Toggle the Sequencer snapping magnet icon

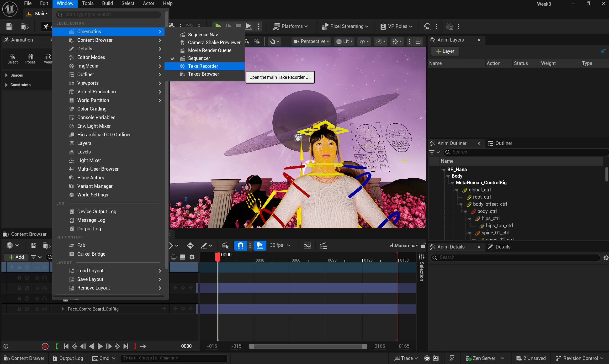point(240,245)
